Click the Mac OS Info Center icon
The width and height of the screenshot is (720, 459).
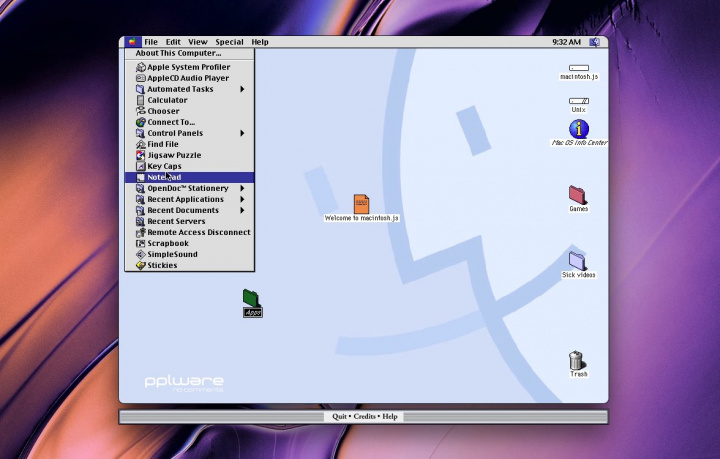click(x=578, y=129)
